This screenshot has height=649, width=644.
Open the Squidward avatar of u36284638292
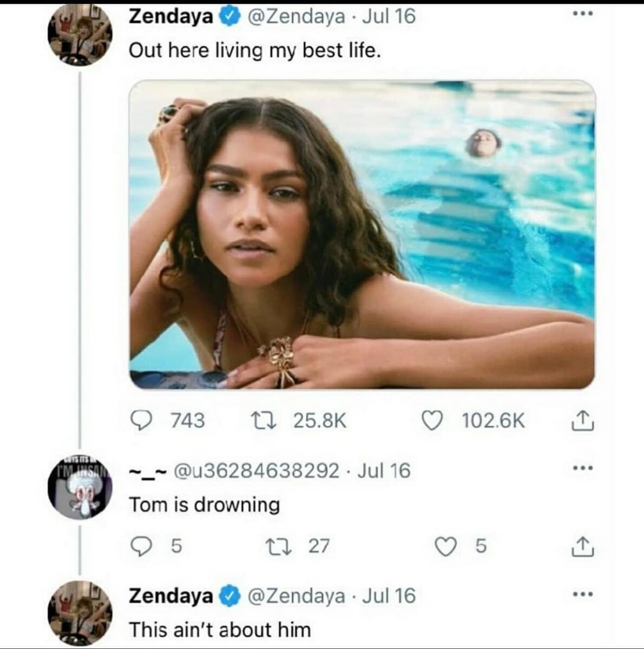pyautogui.click(x=80, y=487)
